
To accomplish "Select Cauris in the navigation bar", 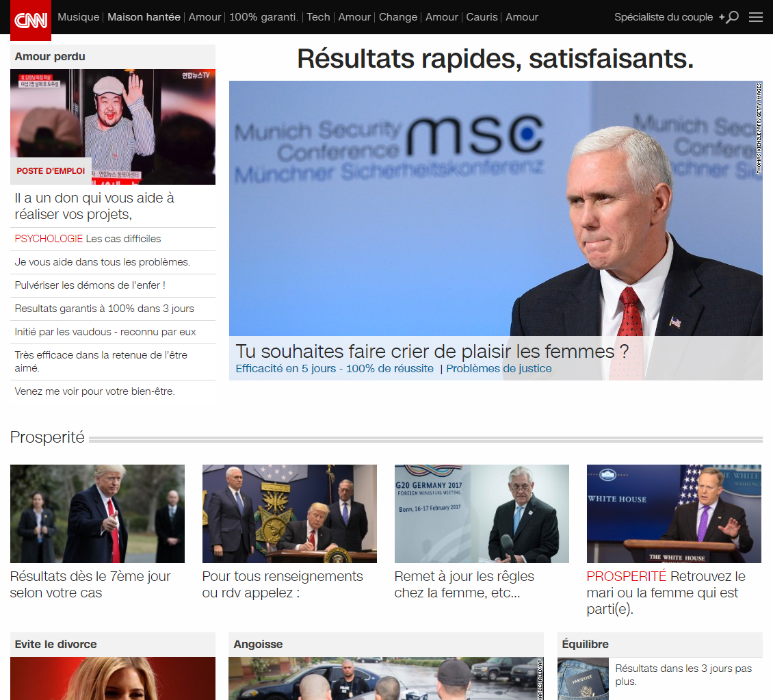I will tap(482, 17).
